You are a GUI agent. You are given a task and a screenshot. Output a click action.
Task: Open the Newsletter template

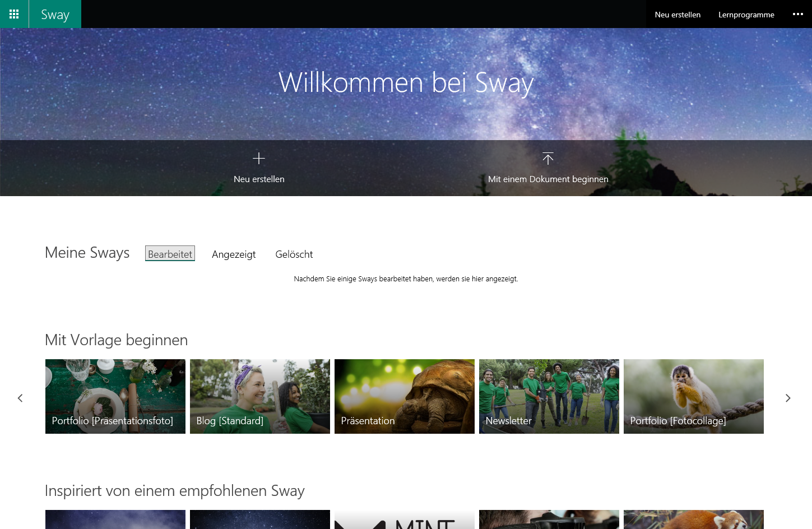[549, 396]
